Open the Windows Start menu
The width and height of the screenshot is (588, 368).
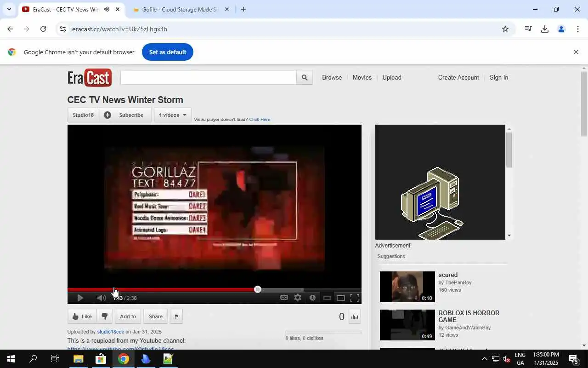(x=11, y=359)
